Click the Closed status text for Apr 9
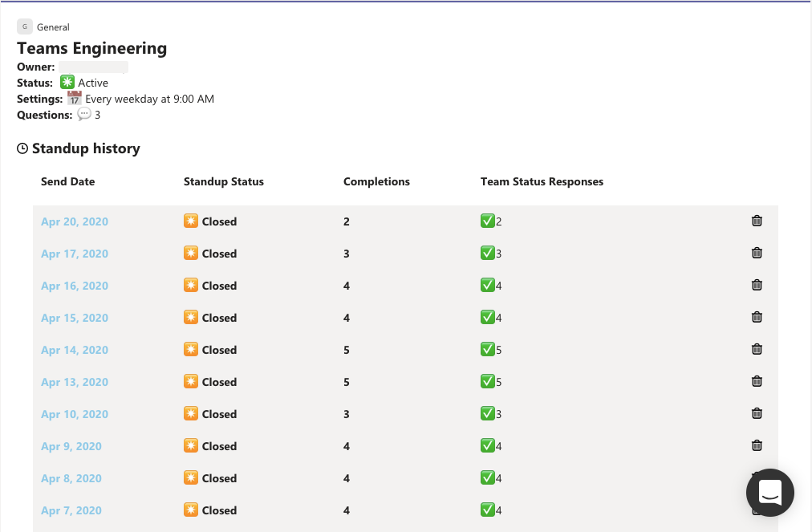Screen dimensions: 812x532 click(x=220, y=446)
